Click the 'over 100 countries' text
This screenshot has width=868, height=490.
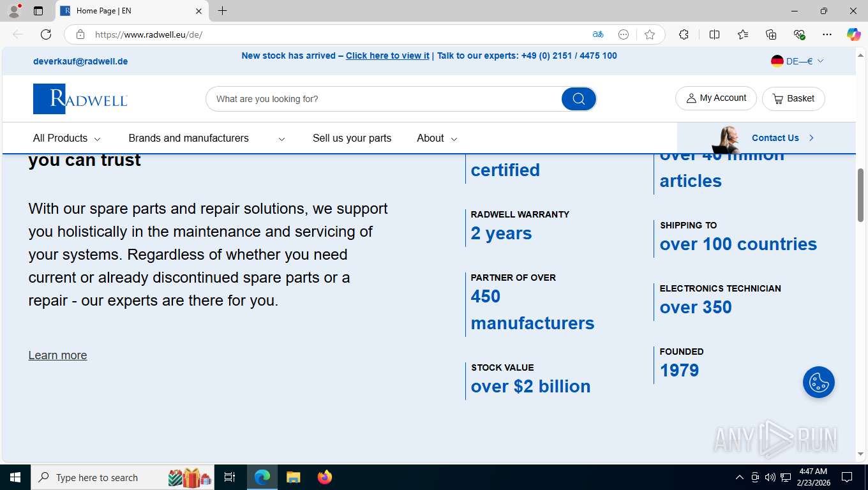[x=738, y=244]
